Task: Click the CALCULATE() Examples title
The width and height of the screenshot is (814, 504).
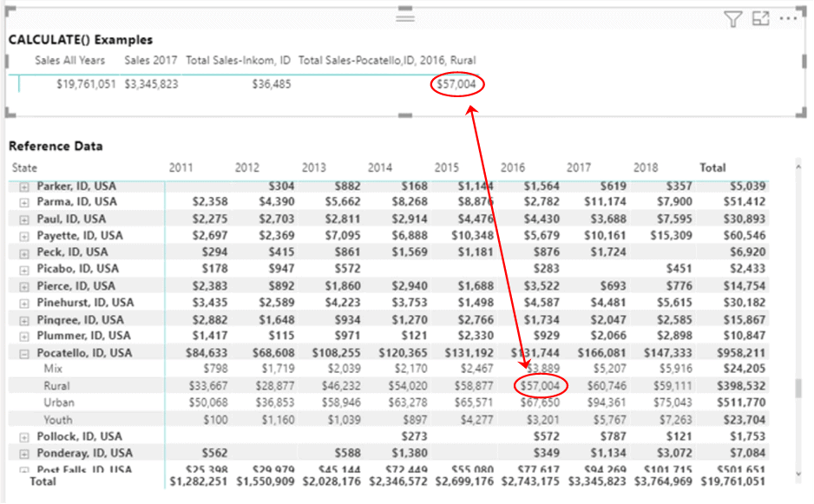Action: pyautogui.click(x=81, y=40)
